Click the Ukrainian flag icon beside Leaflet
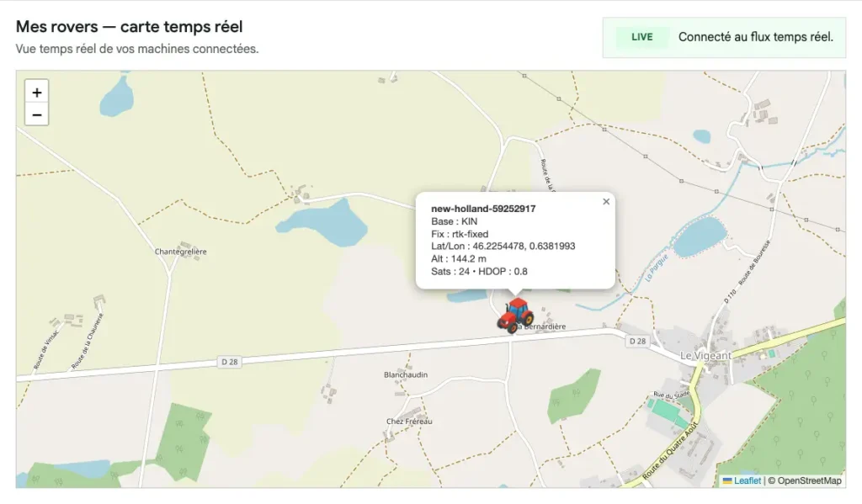The image size is (862, 504). click(727, 480)
